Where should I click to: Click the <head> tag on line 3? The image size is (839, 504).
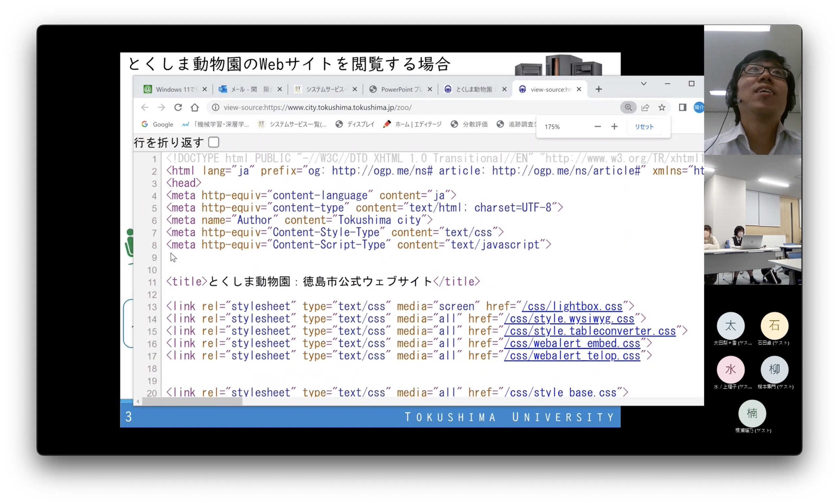coord(183,183)
